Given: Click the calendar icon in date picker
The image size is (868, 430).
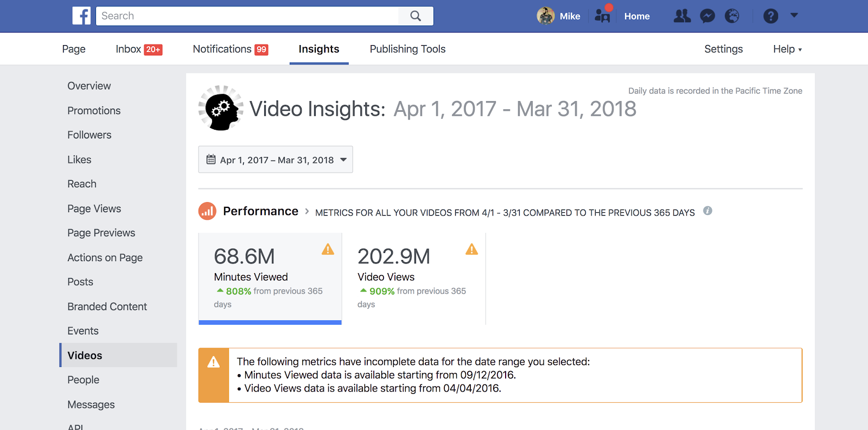Looking at the screenshot, I should tap(211, 160).
